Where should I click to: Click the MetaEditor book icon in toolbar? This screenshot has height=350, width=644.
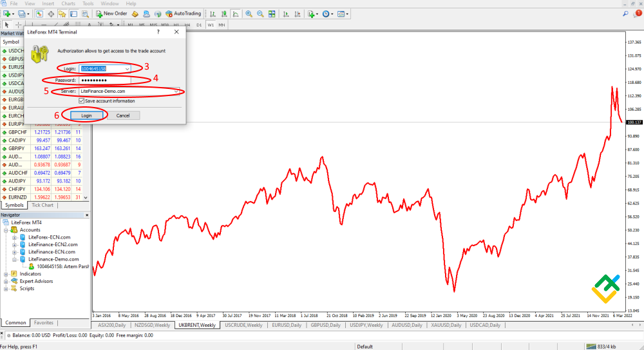[x=135, y=14]
